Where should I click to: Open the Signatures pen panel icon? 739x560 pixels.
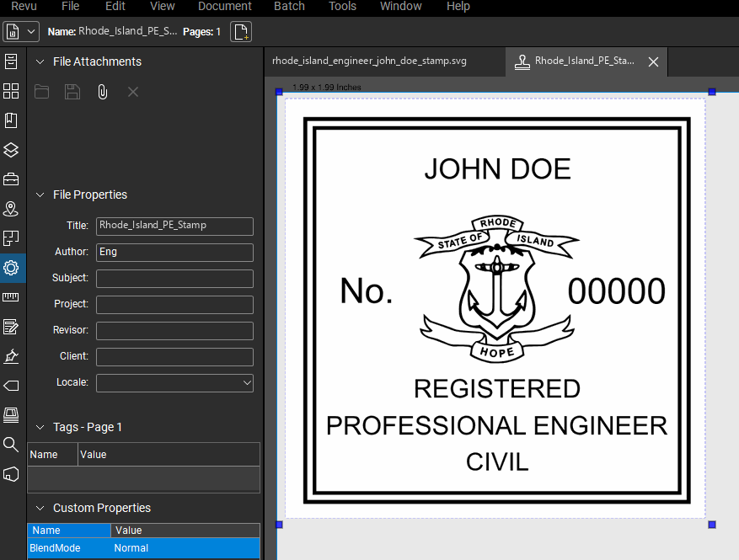(11, 356)
